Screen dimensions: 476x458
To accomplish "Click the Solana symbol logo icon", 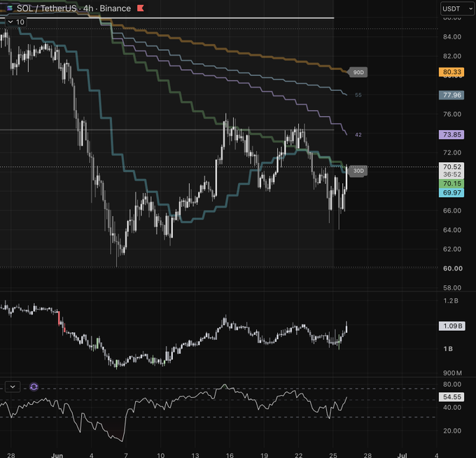I will click(9, 8).
